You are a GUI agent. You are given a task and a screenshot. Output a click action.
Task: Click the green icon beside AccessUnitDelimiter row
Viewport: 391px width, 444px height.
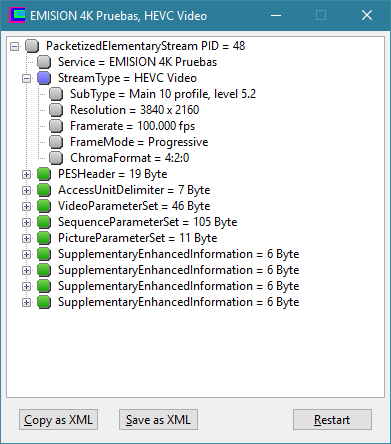tap(44, 190)
